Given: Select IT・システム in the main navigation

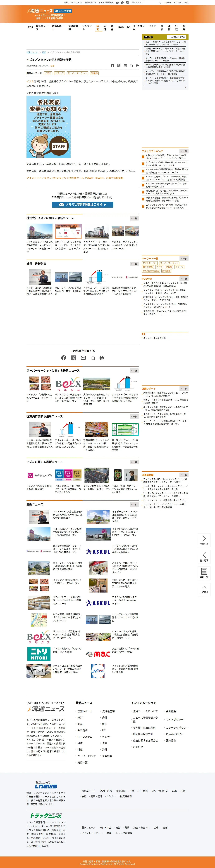Looking at the screenshot, I should point(138,28).
